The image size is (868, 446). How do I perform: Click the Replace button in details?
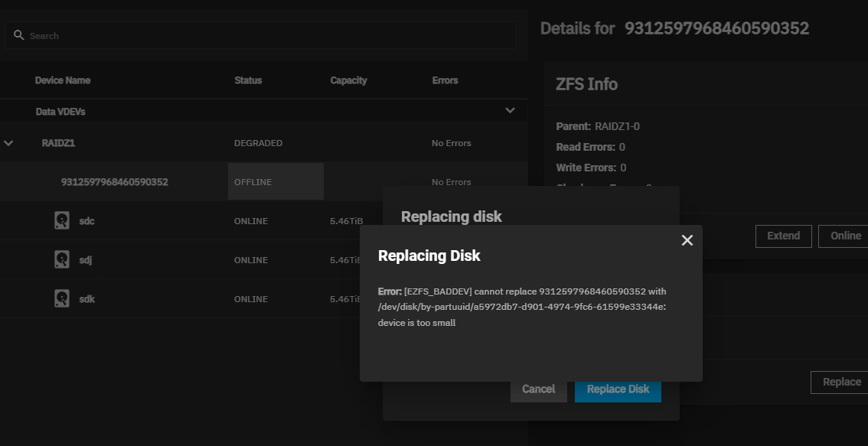coord(840,383)
